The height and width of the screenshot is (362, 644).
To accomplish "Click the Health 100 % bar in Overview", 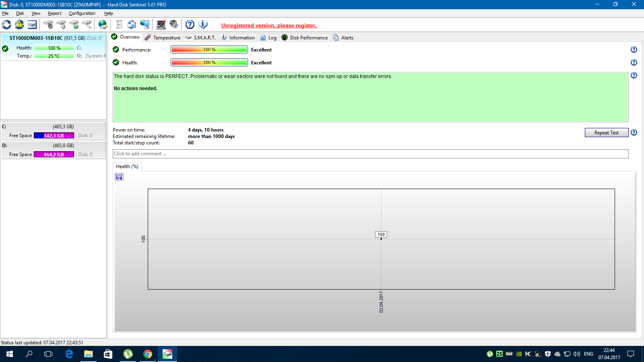I will 209,62.
